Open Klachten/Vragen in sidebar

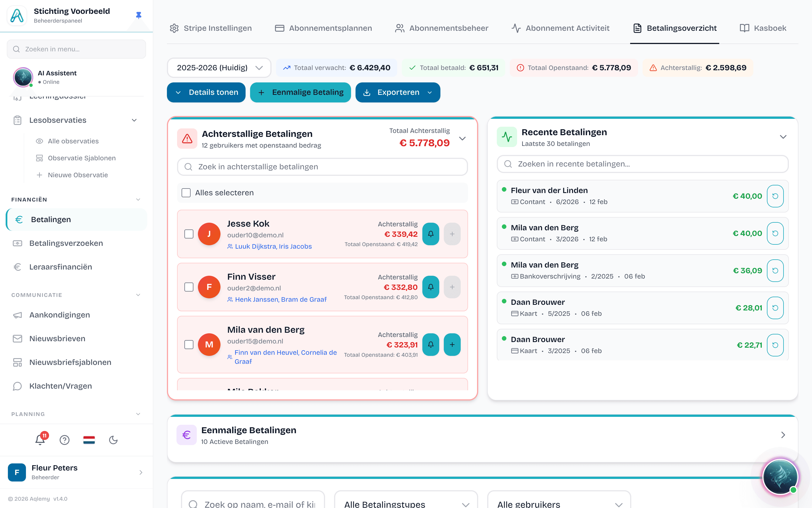(76, 386)
